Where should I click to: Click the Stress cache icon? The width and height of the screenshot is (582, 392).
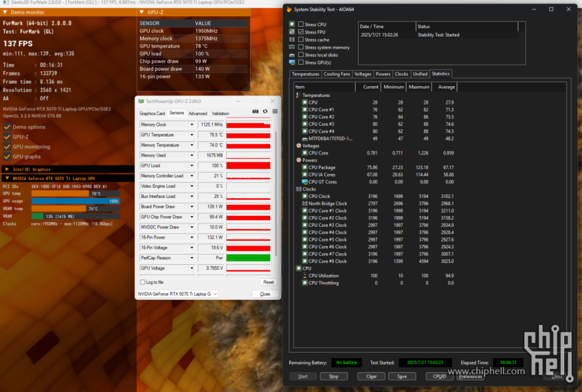pyautogui.click(x=292, y=39)
